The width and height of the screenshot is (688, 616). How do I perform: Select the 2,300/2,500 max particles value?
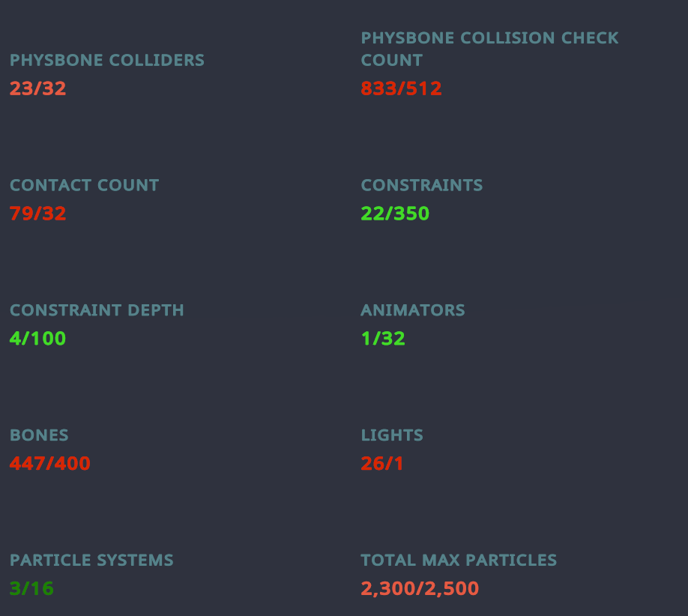coord(420,589)
